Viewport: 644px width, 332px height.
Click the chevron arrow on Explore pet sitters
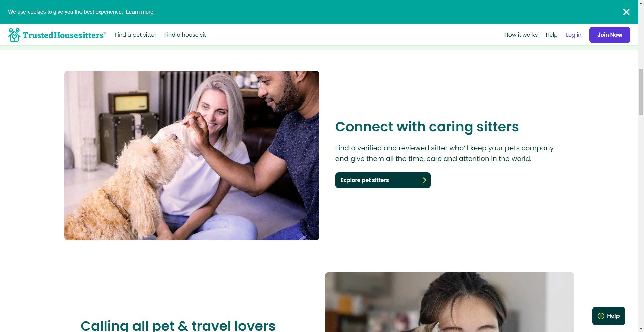pos(424,180)
